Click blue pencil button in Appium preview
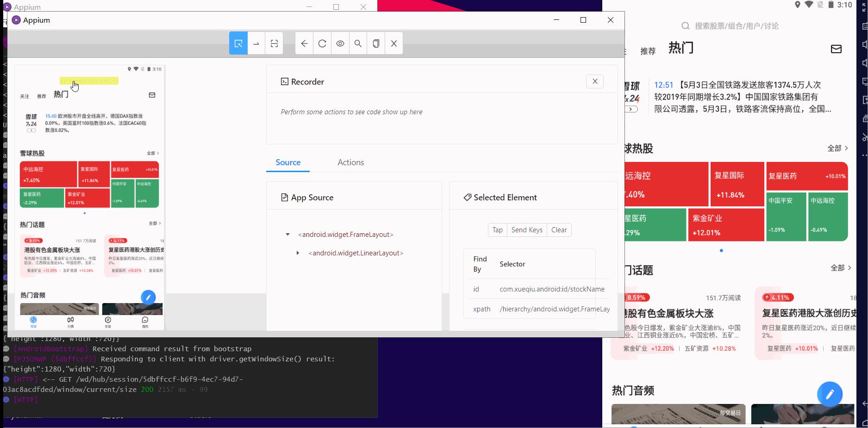The height and width of the screenshot is (428, 868). pos(148,298)
